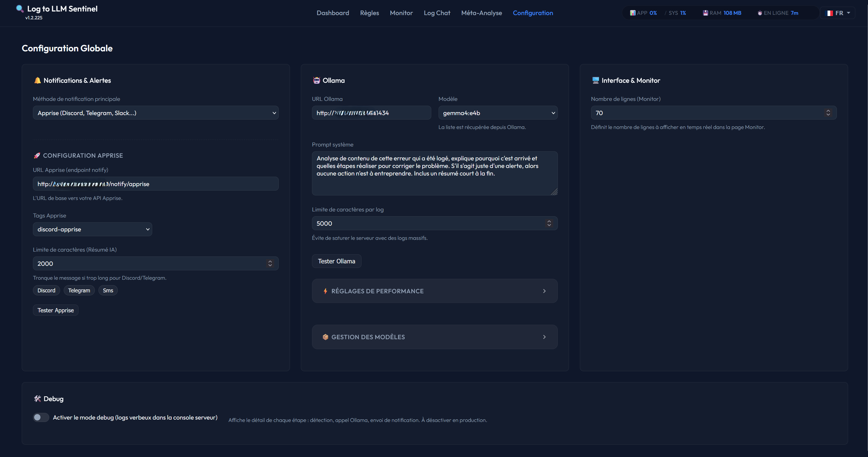Click 'Tronque le message si trop long' hint
The height and width of the screenshot is (457, 868).
99,278
